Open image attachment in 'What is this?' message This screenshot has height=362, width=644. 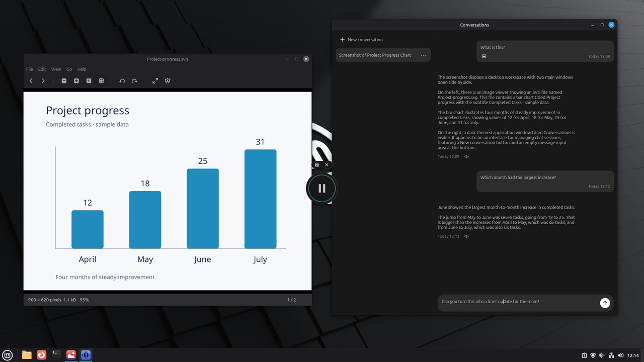484,56
